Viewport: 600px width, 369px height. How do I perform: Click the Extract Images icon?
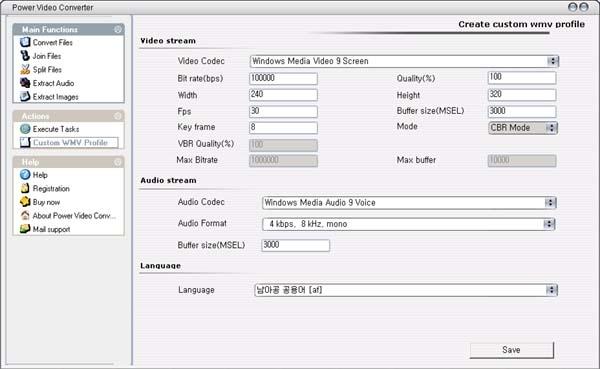click(25, 96)
